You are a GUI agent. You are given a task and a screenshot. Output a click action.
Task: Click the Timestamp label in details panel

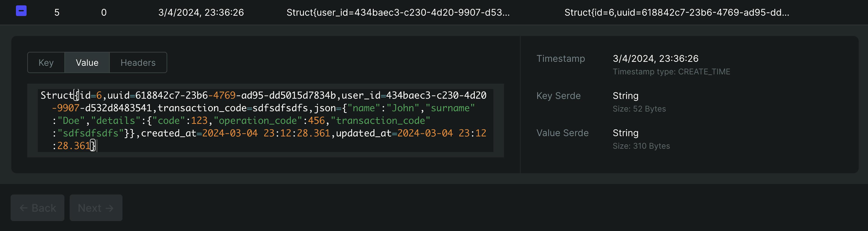[x=560, y=59]
